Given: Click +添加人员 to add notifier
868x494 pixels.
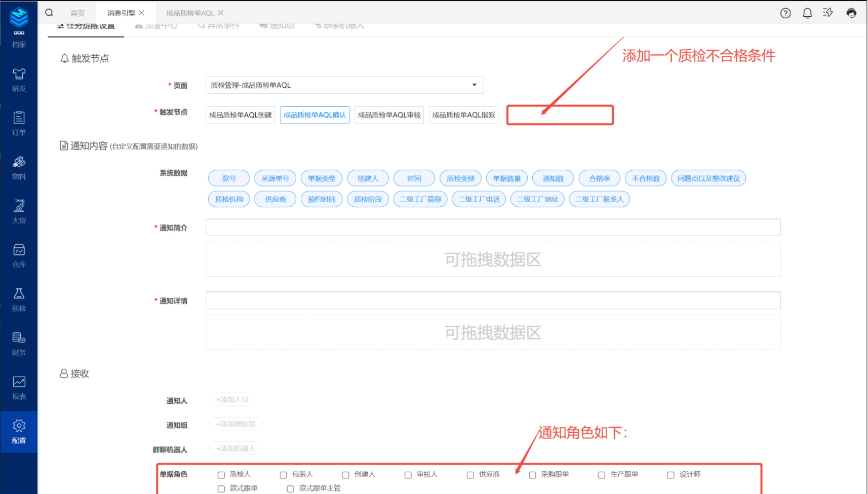Looking at the screenshot, I should 232,400.
